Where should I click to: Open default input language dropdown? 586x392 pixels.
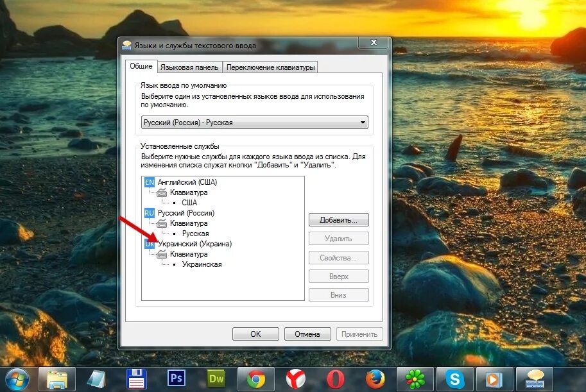tap(255, 123)
